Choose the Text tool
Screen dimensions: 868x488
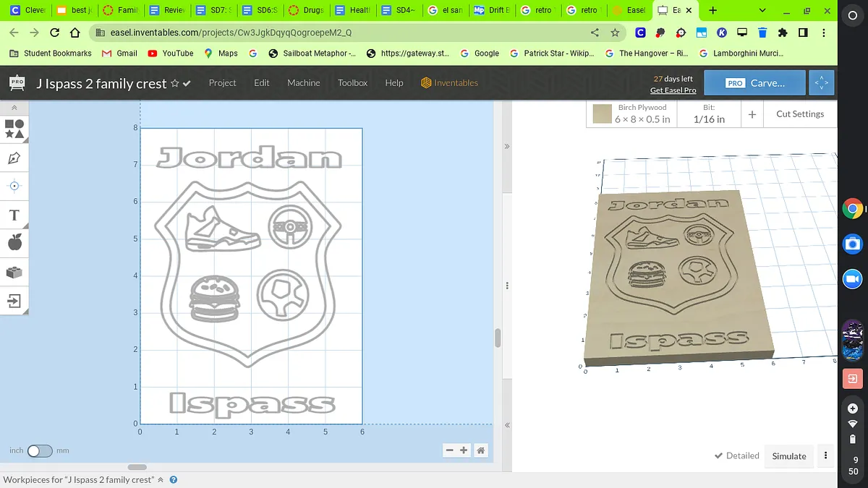coord(14,215)
